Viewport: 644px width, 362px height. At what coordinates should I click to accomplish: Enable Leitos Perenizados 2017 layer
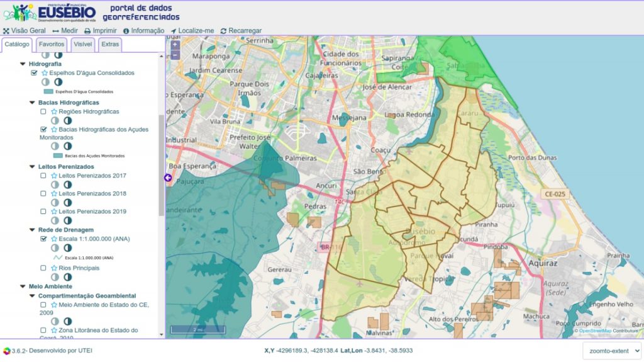(43, 176)
